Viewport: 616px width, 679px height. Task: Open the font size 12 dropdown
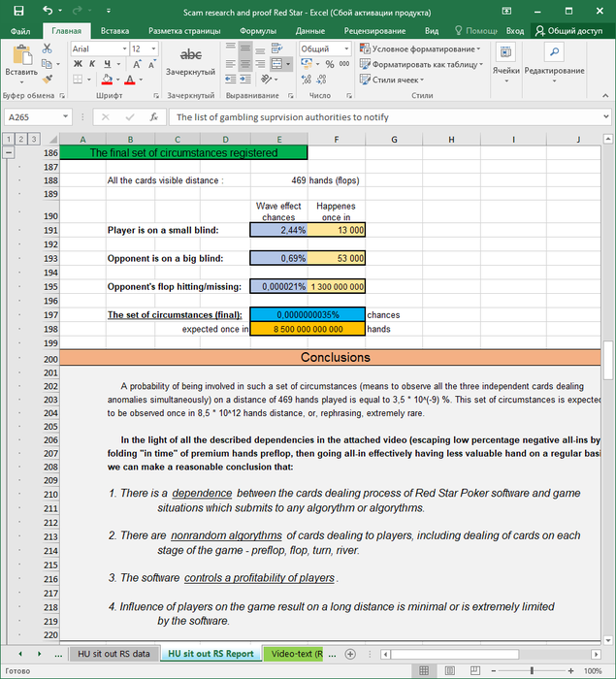[x=153, y=48]
